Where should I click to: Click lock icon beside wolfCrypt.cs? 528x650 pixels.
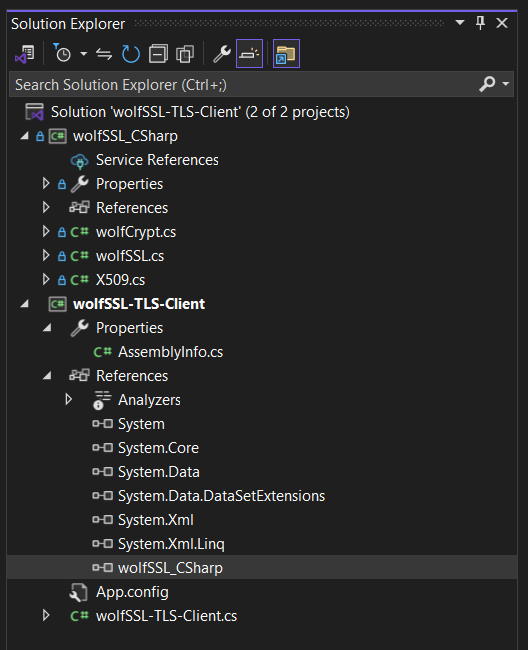pyautogui.click(x=62, y=232)
